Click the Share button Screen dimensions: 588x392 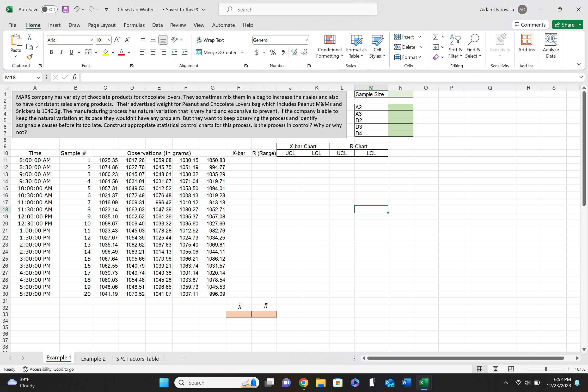(565, 25)
